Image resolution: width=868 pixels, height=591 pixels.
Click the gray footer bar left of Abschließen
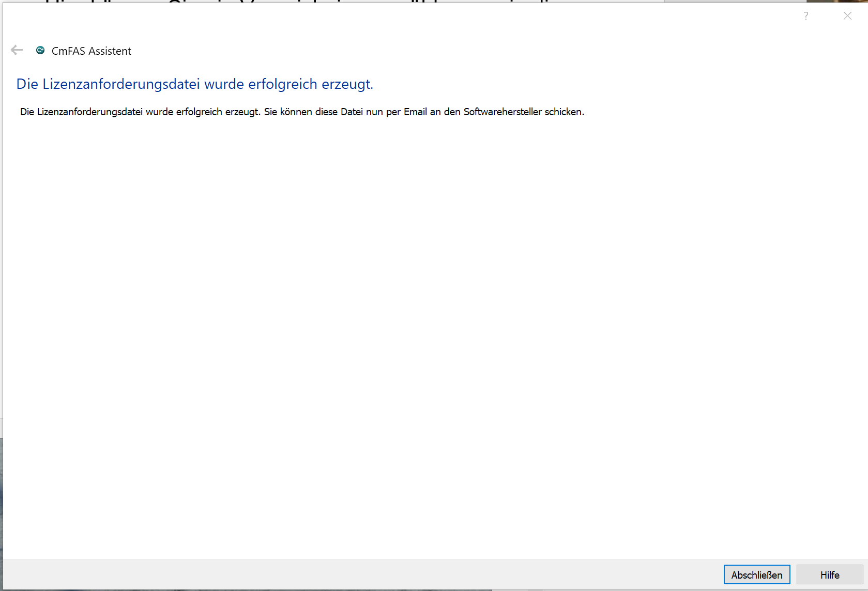(x=362, y=574)
